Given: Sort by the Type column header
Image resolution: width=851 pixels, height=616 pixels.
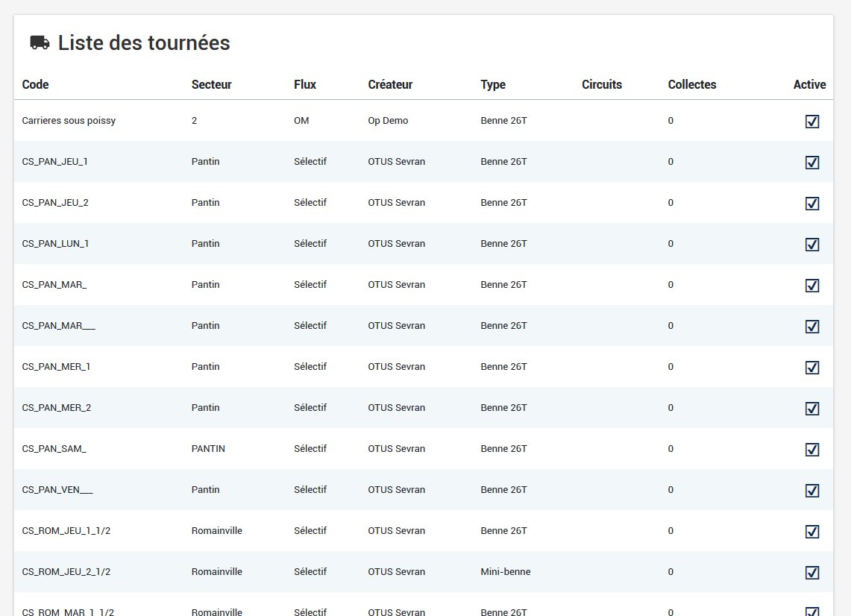Looking at the screenshot, I should 493,85.
